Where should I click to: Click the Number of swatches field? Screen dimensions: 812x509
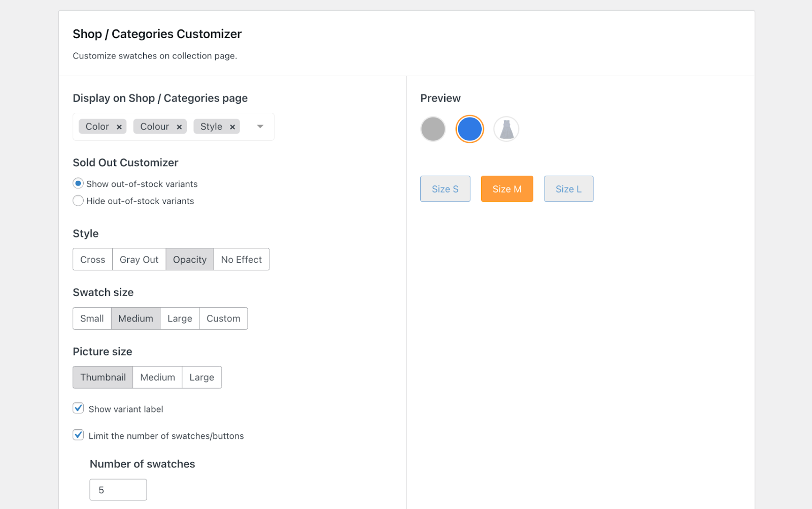click(x=118, y=490)
